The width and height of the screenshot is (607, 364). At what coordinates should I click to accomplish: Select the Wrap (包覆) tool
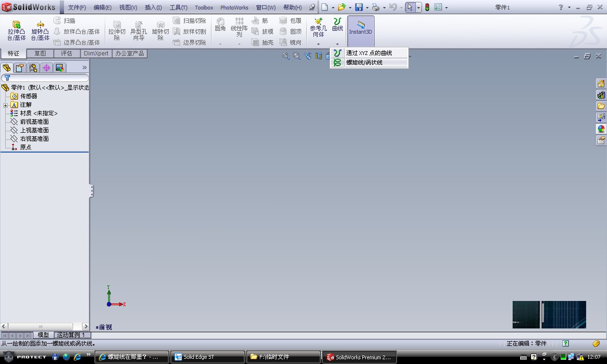(291, 21)
